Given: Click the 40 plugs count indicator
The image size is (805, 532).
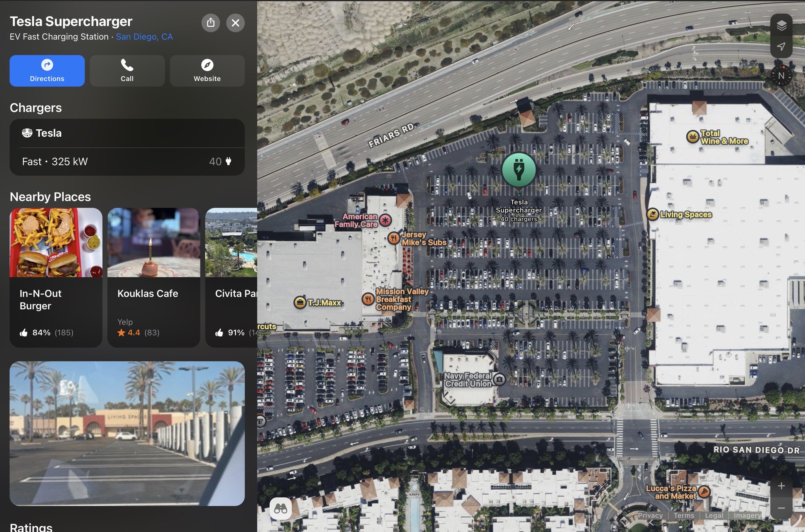Looking at the screenshot, I should 220,161.
